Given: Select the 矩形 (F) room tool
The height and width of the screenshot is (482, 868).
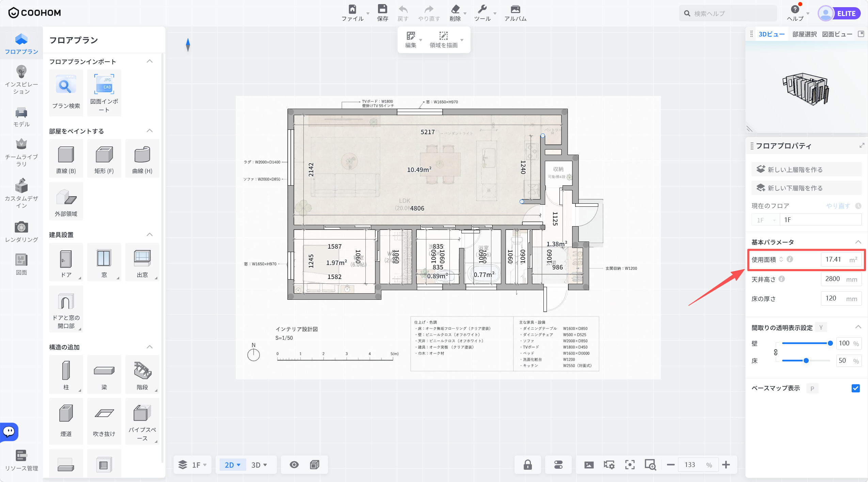Looking at the screenshot, I should [104, 159].
